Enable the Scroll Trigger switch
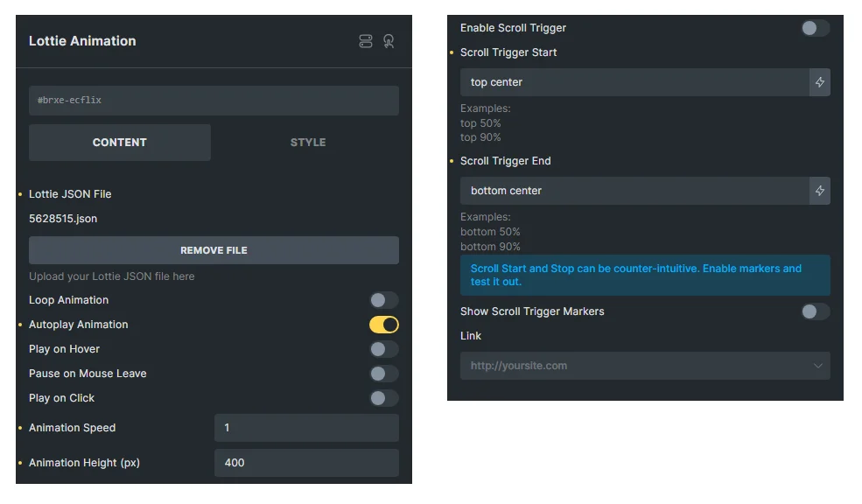 pyautogui.click(x=815, y=28)
